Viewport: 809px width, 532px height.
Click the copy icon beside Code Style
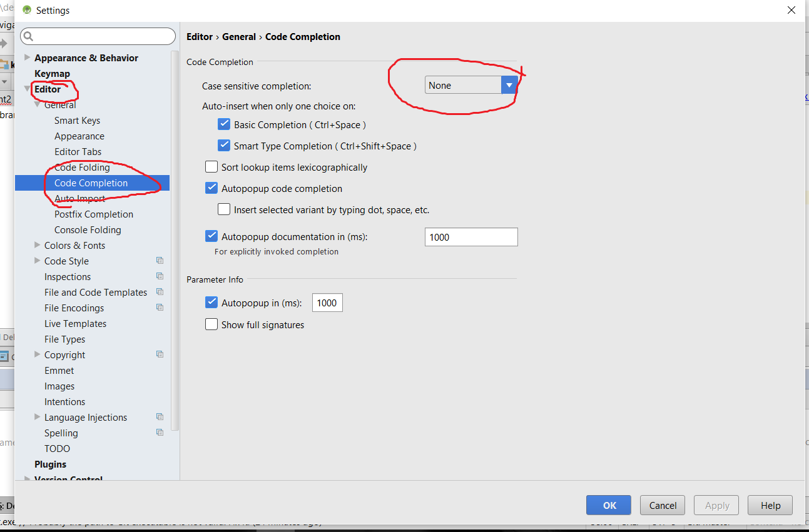pos(160,261)
